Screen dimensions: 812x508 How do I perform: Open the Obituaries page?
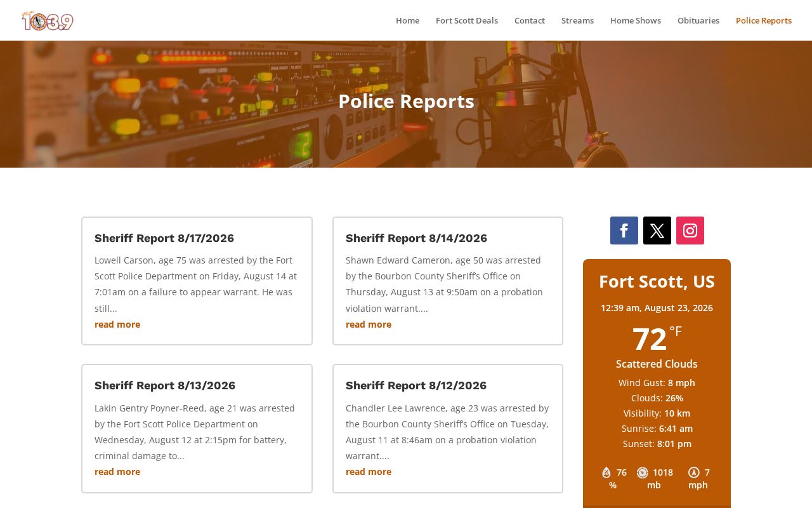pyautogui.click(x=698, y=20)
